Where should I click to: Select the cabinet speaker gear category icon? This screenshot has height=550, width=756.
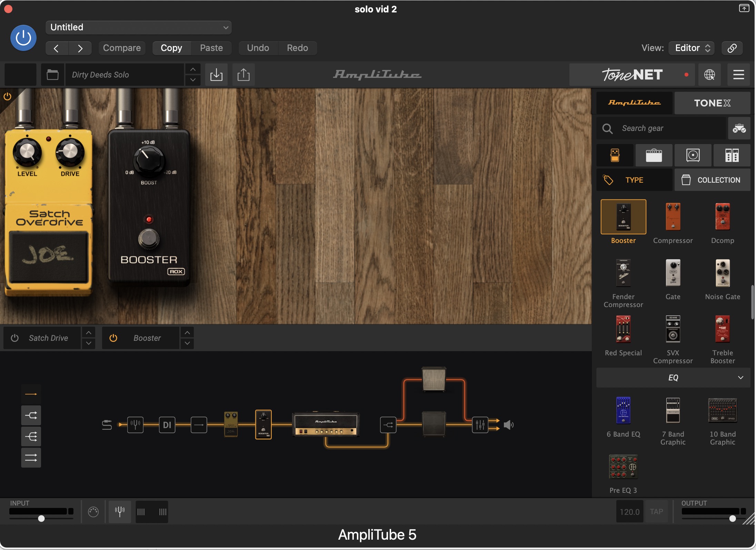(693, 155)
